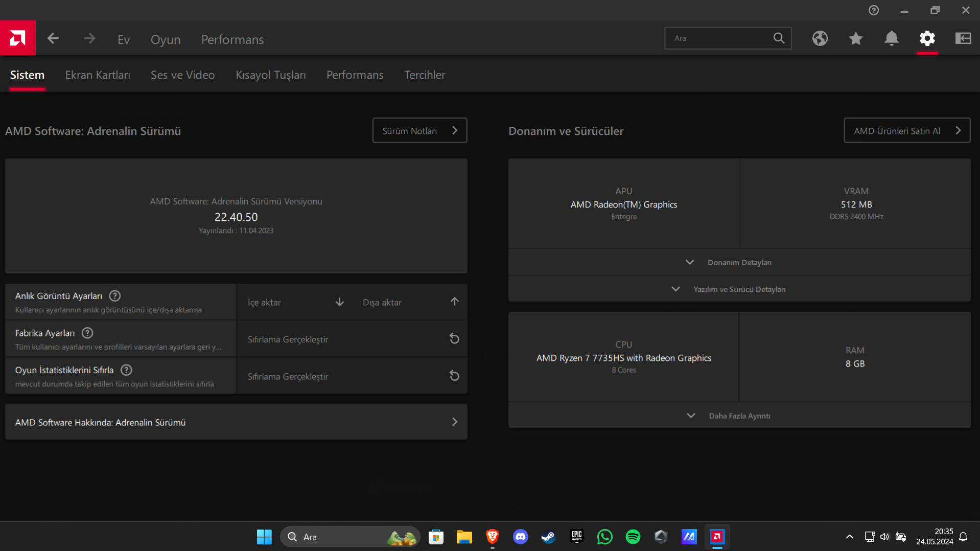This screenshot has width=980, height=551.
Task: Expand Daha Fazla Ayrıntı section
Action: click(x=739, y=416)
